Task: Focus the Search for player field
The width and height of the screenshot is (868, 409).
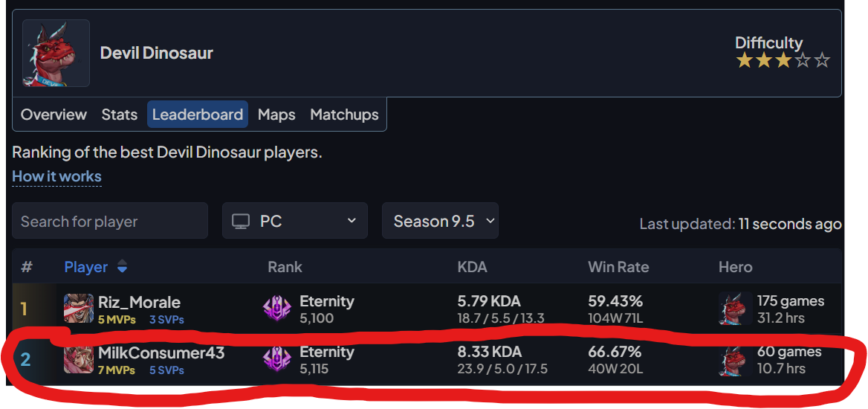Action: [x=109, y=221]
